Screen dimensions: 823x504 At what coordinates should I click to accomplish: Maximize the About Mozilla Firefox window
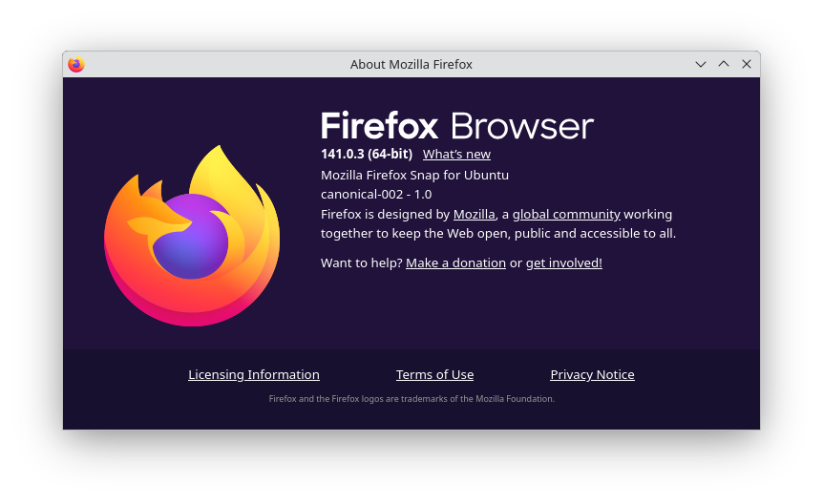pos(724,64)
